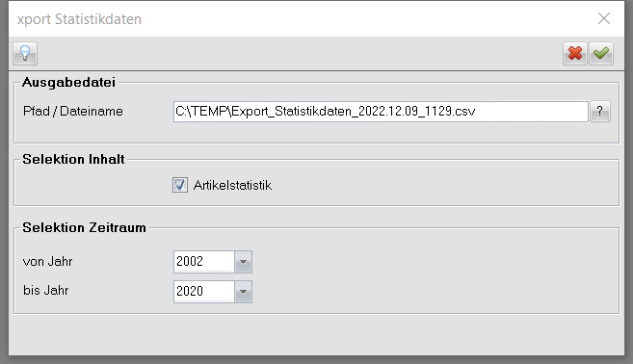Click the bis Jahr label

(46, 291)
